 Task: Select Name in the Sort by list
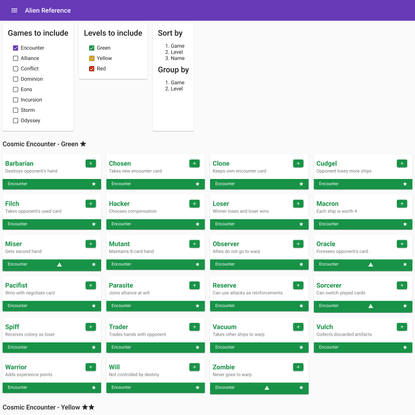pyautogui.click(x=177, y=58)
